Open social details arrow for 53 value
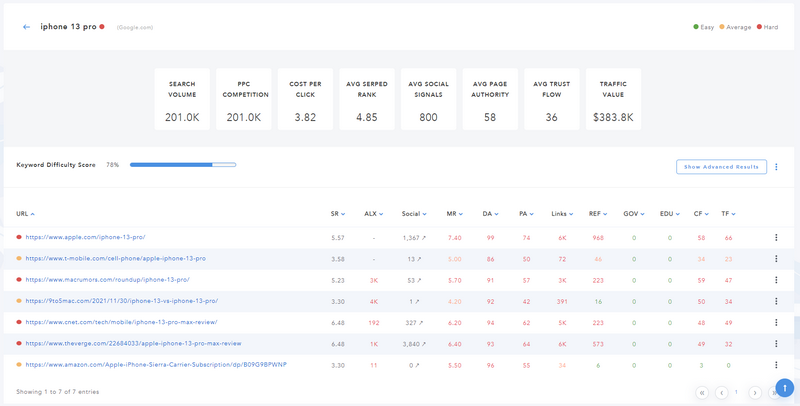Viewport: 800px width, 406px height. click(x=419, y=281)
